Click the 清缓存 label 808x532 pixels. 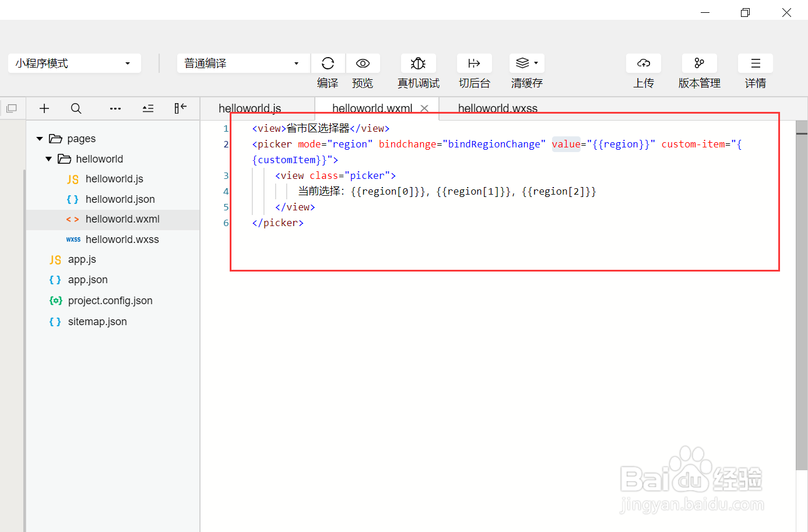pyautogui.click(x=527, y=83)
